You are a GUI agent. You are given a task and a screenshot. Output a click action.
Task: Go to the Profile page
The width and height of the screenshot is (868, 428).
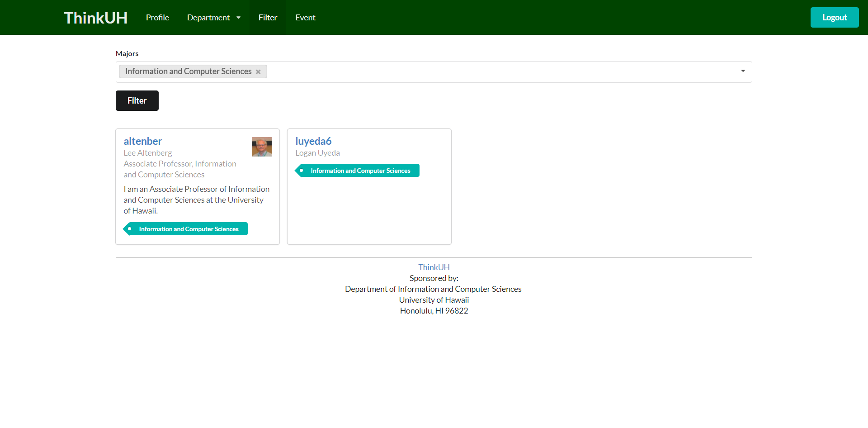pyautogui.click(x=157, y=18)
